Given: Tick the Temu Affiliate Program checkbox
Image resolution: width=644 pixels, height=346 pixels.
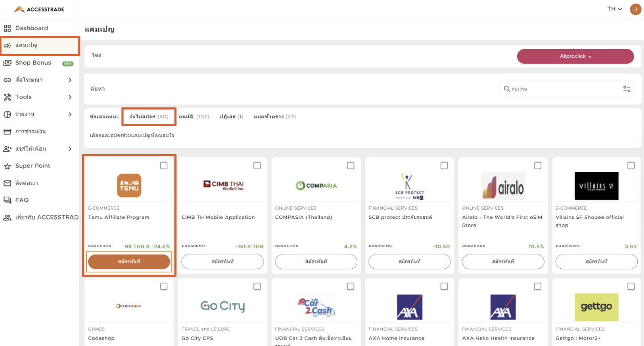Looking at the screenshot, I should (x=164, y=165).
